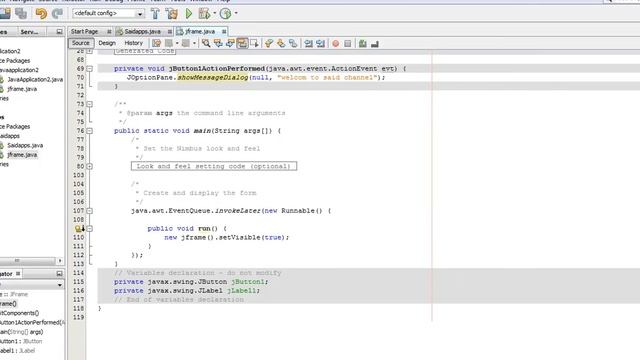Image resolution: width=640 pixels, height=360 pixels.
Task: Click the editor Back navigation icon
Action: (x=169, y=43)
